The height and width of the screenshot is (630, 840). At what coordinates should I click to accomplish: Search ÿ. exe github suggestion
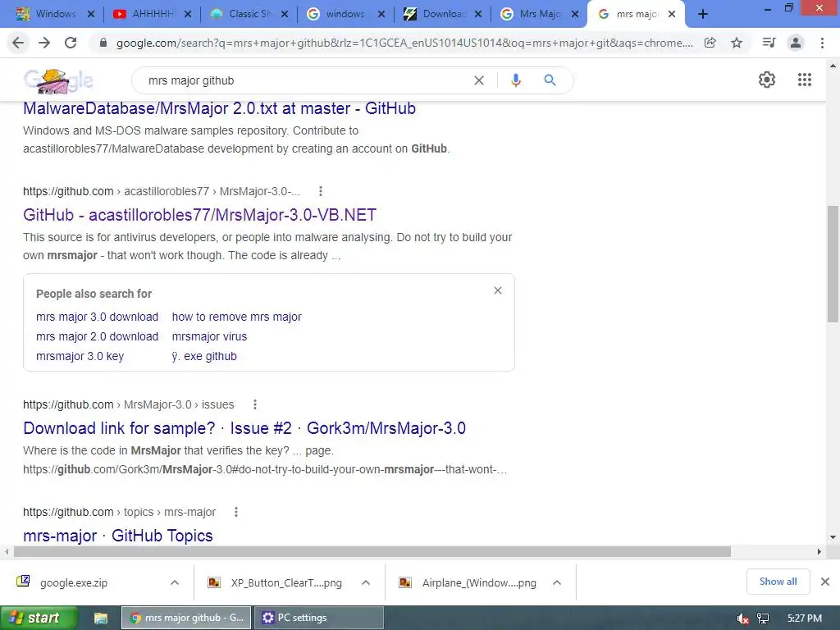click(204, 356)
